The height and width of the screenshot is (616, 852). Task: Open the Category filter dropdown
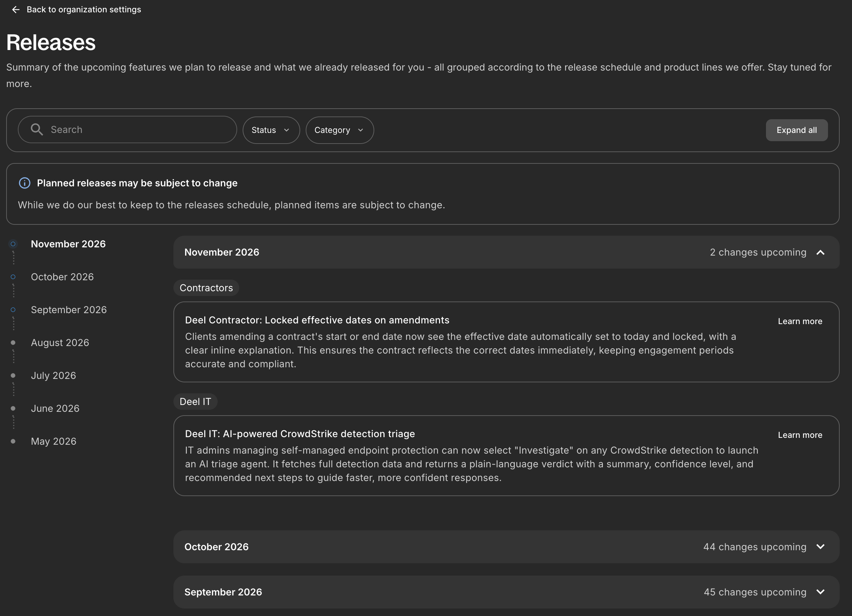(340, 130)
